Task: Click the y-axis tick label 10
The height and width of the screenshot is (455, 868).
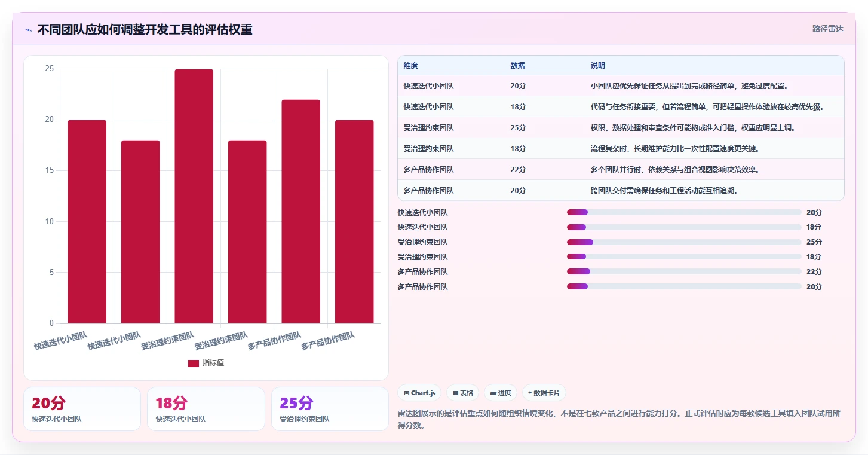Action: tap(50, 222)
